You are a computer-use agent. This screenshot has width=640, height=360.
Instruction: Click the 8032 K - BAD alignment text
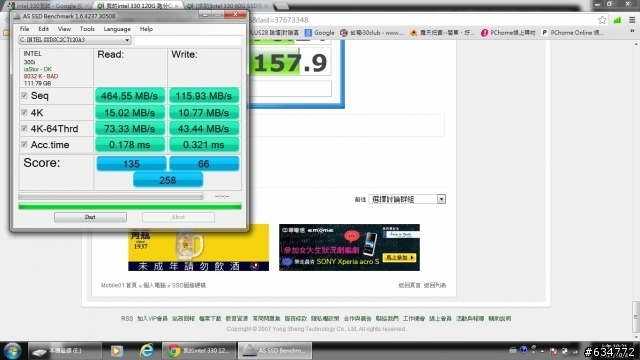[41, 76]
